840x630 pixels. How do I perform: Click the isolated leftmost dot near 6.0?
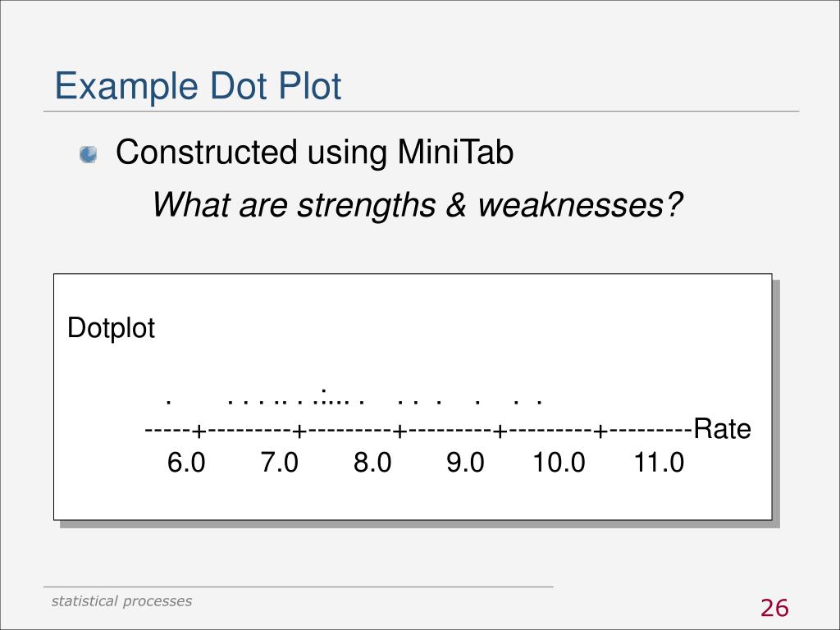pyautogui.click(x=169, y=402)
